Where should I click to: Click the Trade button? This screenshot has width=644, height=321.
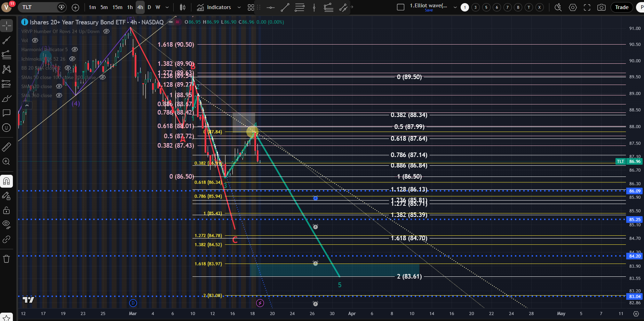621,7
